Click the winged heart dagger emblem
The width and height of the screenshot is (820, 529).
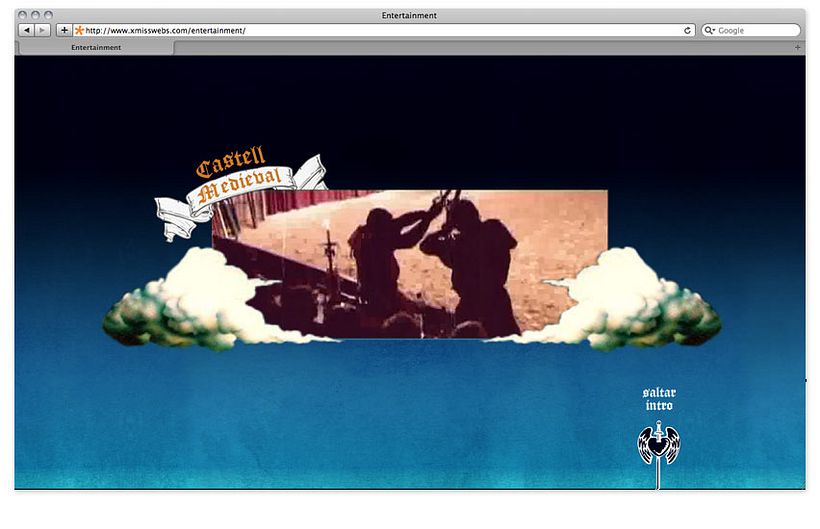pyautogui.click(x=658, y=444)
